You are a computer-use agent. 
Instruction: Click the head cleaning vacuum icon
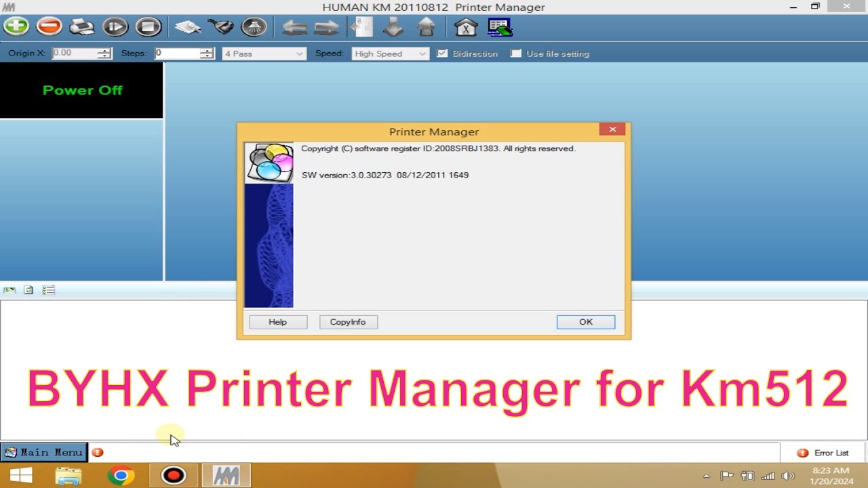tap(220, 27)
